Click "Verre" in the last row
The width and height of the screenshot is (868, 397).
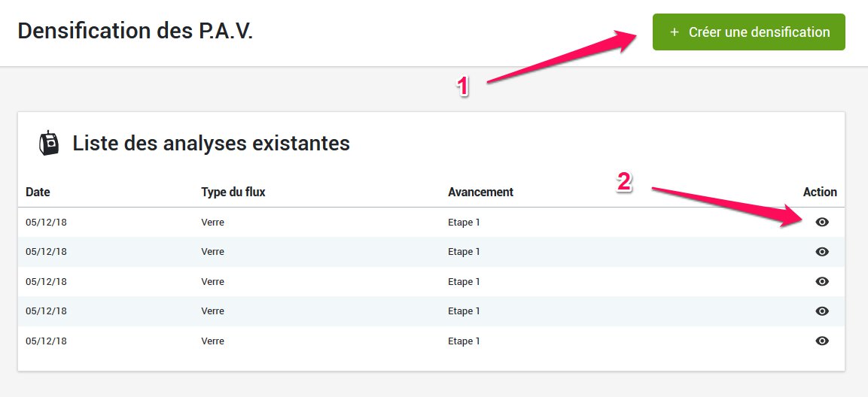[x=213, y=341]
